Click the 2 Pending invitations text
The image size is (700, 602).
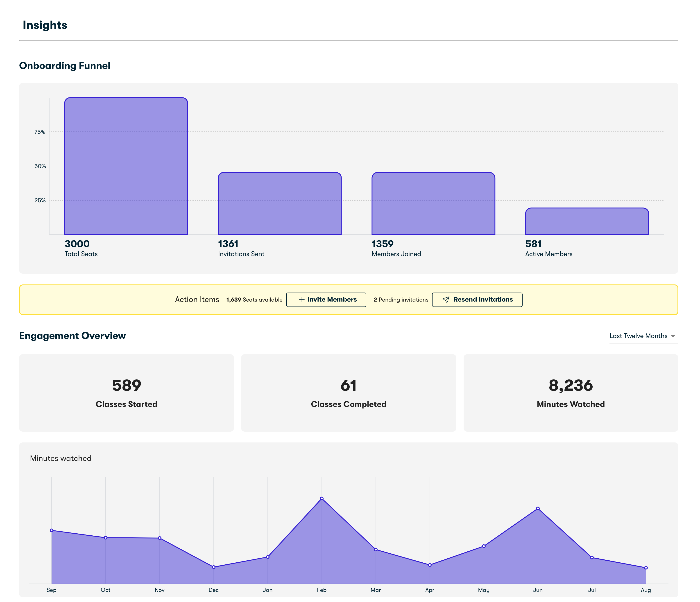tap(401, 300)
